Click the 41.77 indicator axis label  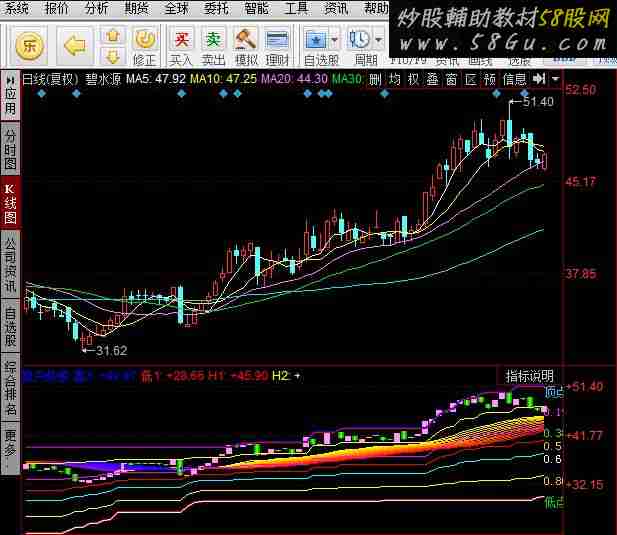(585, 435)
